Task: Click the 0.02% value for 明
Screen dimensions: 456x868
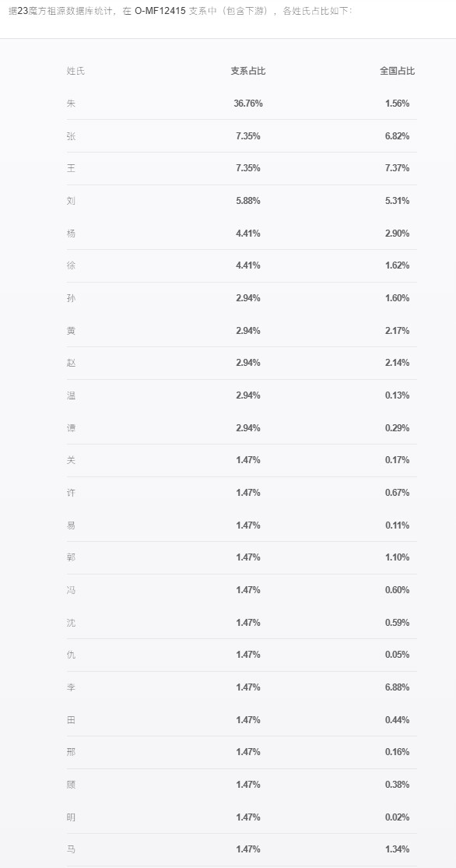Action: click(x=398, y=817)
